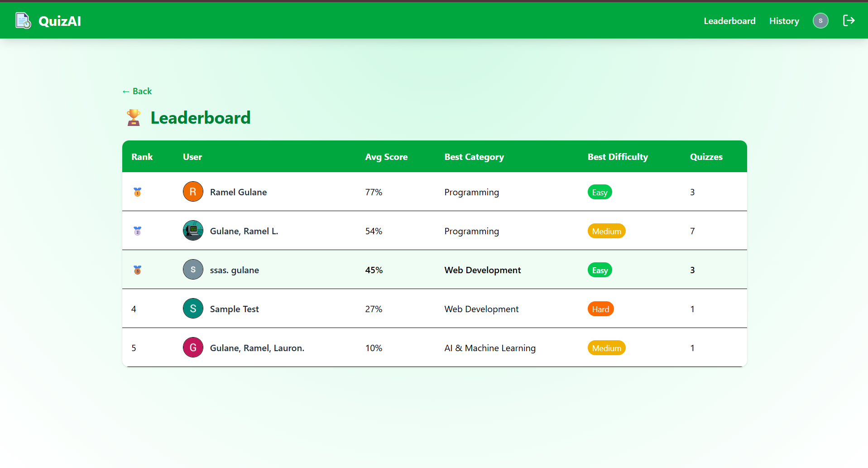Click the Avg Score column header
Screen dimensions: 868x468
(386, 157)
